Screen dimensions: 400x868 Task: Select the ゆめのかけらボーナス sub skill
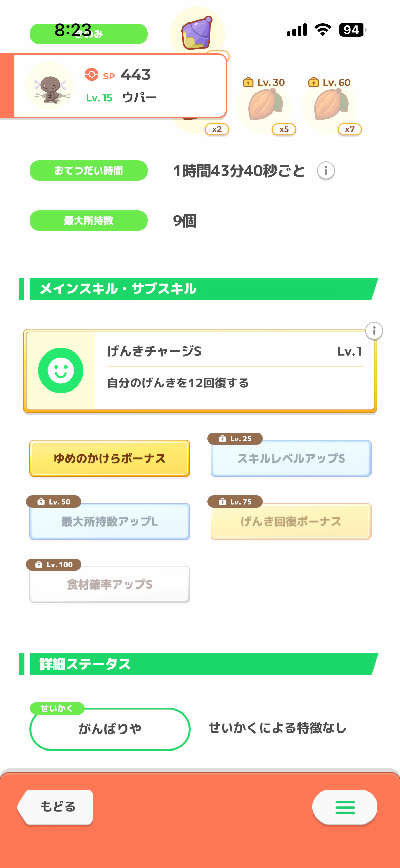coord(110,458)
